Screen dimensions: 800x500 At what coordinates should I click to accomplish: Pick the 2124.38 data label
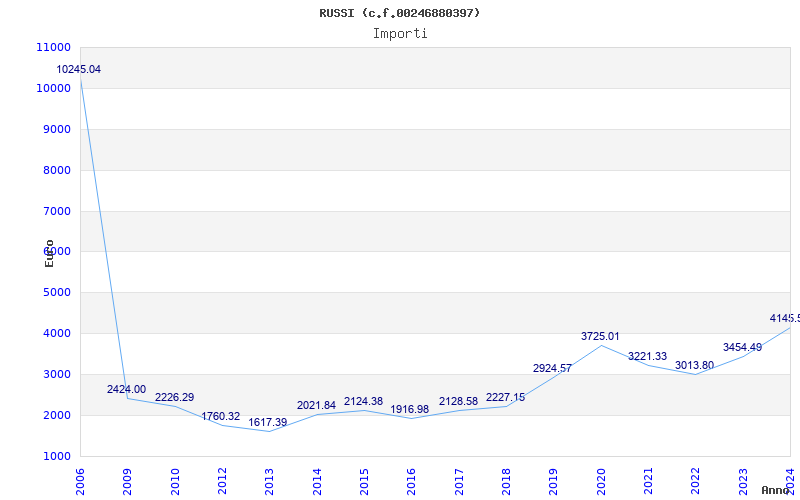(363, 402)
